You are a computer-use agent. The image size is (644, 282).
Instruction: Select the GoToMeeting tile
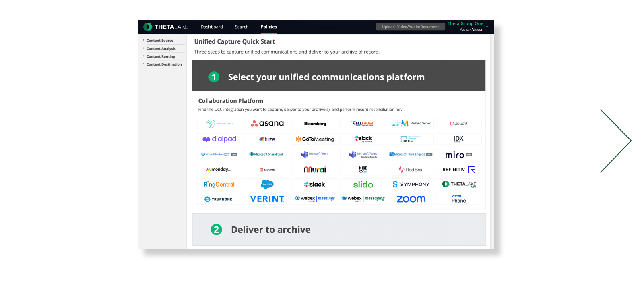[x=315, y=139]
